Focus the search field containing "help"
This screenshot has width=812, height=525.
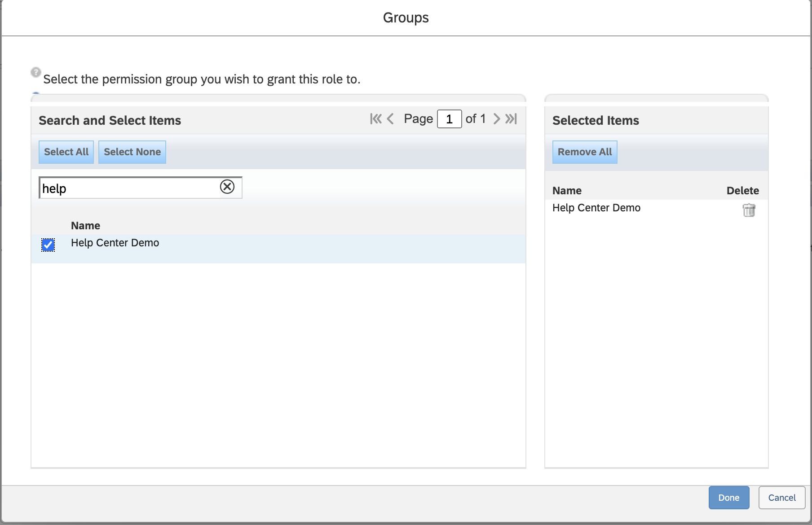128,188
